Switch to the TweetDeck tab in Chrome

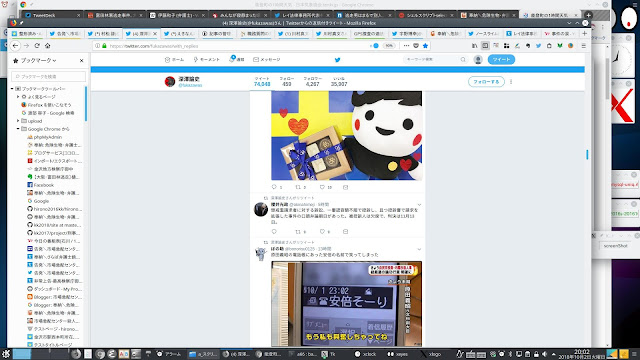coord(52,15)
